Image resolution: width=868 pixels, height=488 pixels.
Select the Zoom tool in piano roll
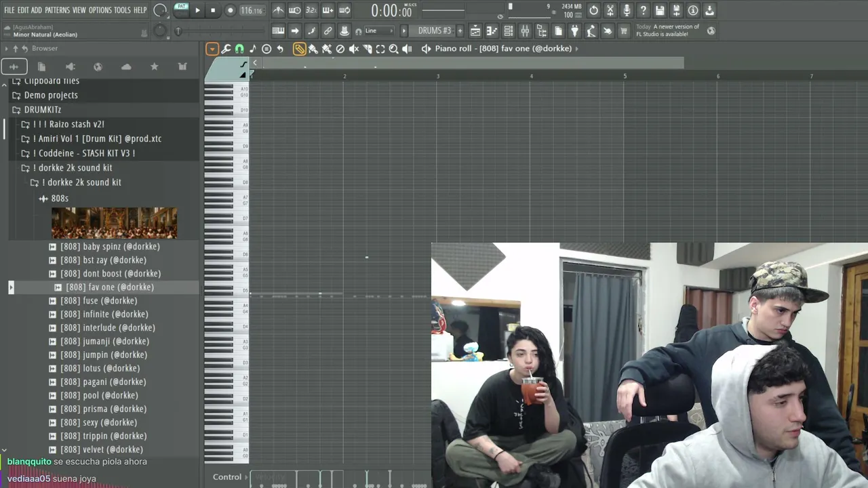click(x=393, y=49)
